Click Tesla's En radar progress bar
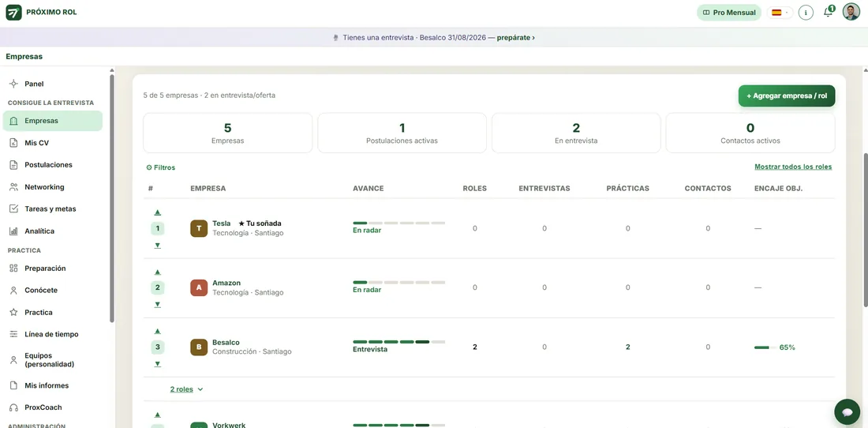The height and width of the screenshot is (428, 868). coord(398,223)
